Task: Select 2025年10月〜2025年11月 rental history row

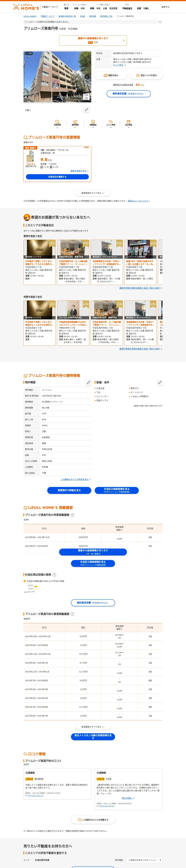Action: 93,637
